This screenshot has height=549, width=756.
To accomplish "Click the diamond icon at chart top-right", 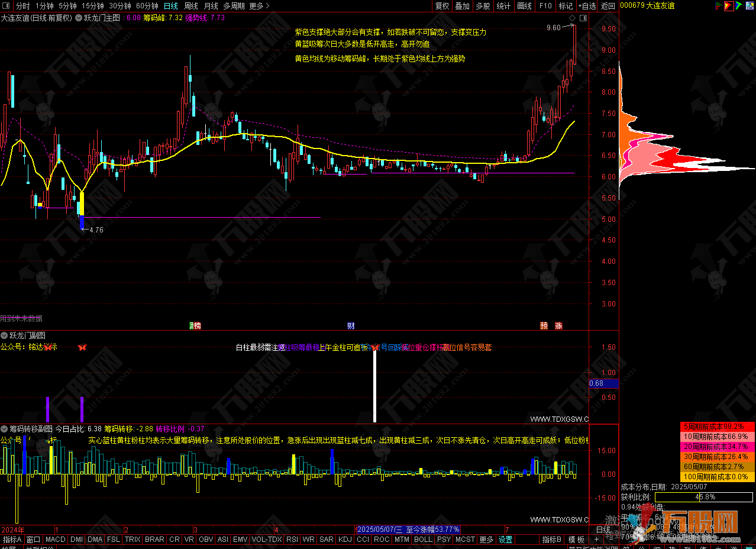I will pos(573,18).
